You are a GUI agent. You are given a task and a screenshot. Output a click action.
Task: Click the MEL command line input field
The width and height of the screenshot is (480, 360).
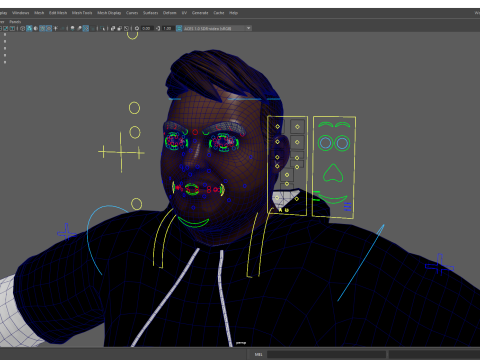tap(326, 354)
